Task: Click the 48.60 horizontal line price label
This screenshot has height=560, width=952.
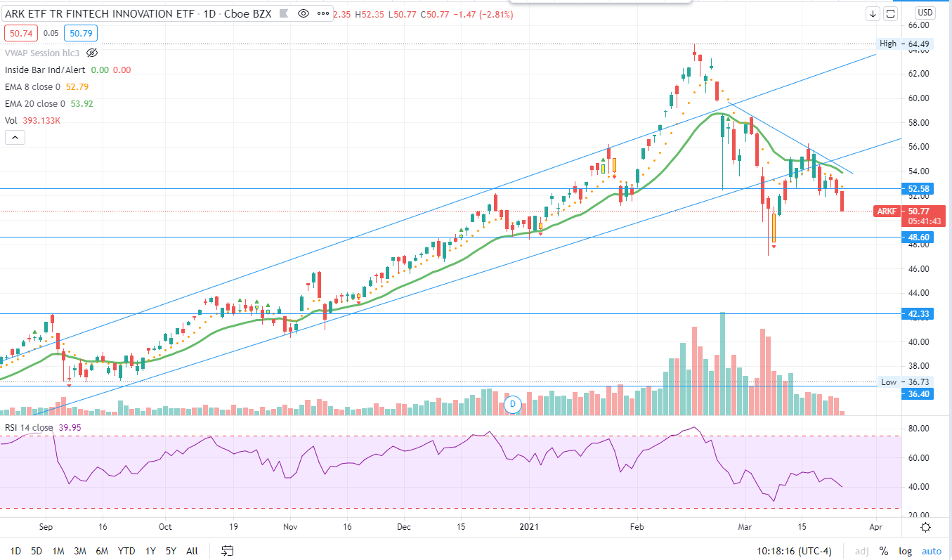Action: pyautogui.click(x=919, y=238)
